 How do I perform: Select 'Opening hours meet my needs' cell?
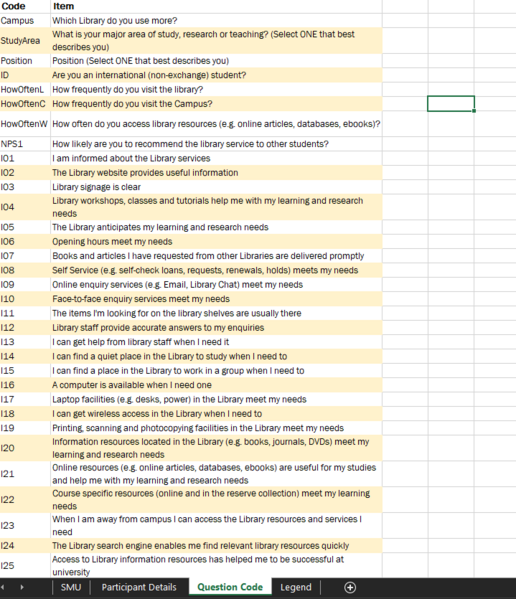tap(216, 241)
